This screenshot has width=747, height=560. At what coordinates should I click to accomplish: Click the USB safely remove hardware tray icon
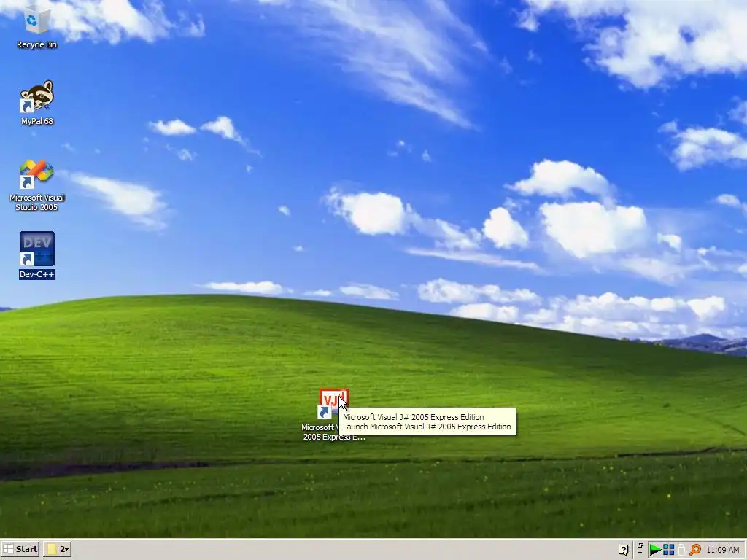click(x=681, y=550)
